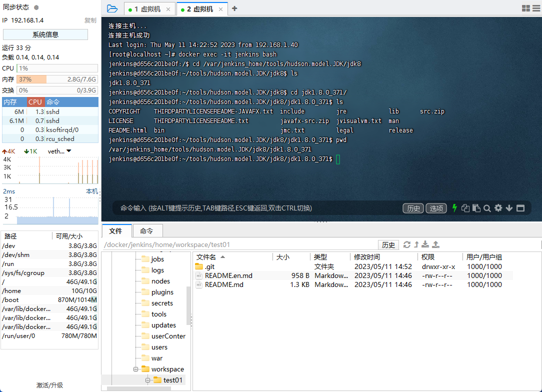Viewport: 542px width, 392px height.
Task: Collapse the workspace tree node
Action: pos(136,369)
